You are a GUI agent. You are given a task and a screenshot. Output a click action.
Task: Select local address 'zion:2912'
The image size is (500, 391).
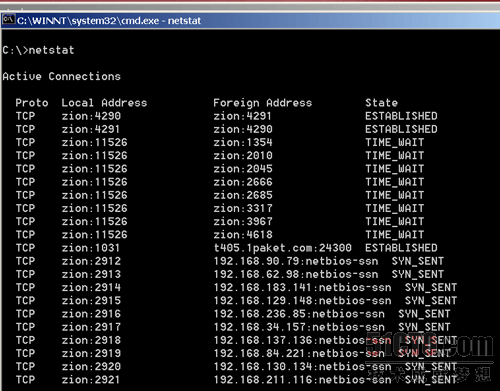point(91,261)
